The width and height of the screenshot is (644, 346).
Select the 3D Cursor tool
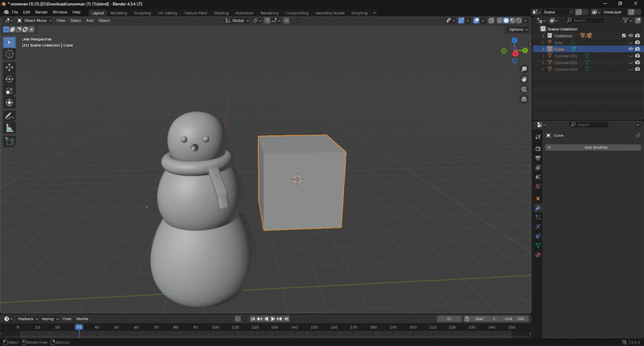pos(9,54)
